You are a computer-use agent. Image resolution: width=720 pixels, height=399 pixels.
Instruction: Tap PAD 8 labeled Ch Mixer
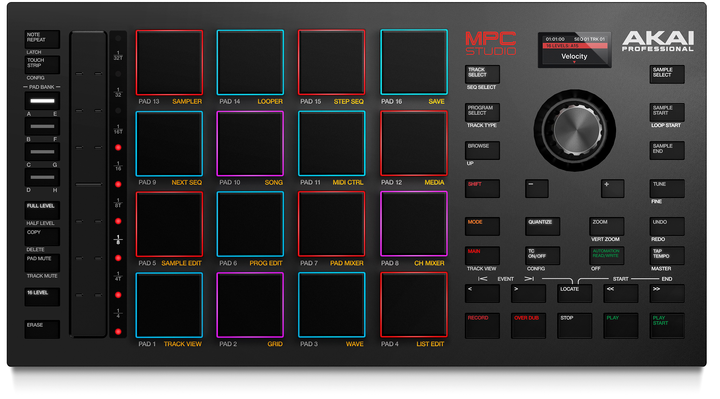point(414,225)
